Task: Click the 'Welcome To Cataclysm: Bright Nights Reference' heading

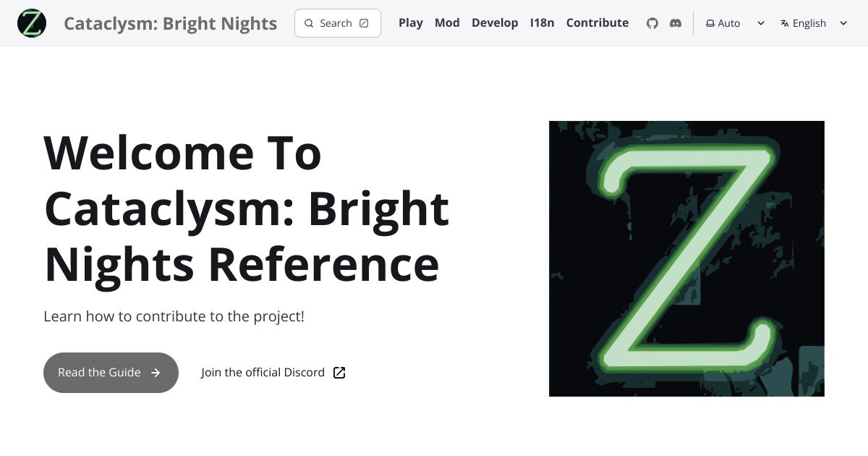Action: [247, 208]
